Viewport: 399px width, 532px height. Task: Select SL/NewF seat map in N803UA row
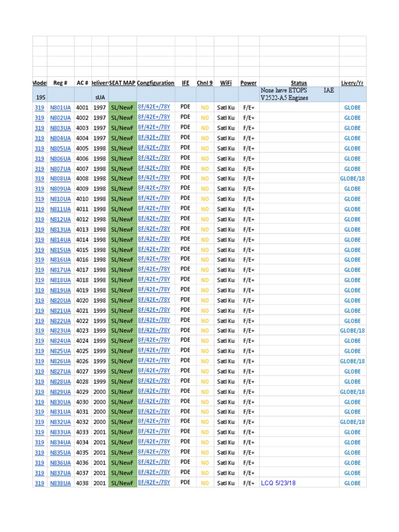tap(122, 128)
